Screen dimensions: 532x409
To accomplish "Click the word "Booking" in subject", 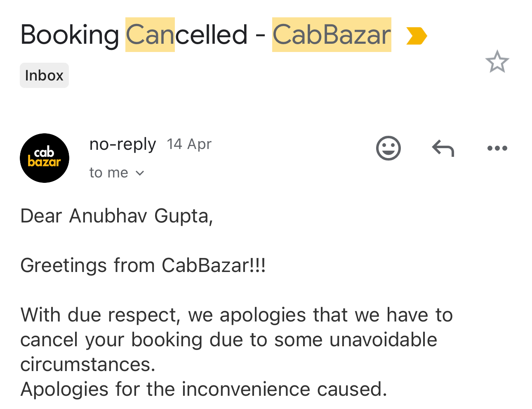I will click(x=70, y=35).
